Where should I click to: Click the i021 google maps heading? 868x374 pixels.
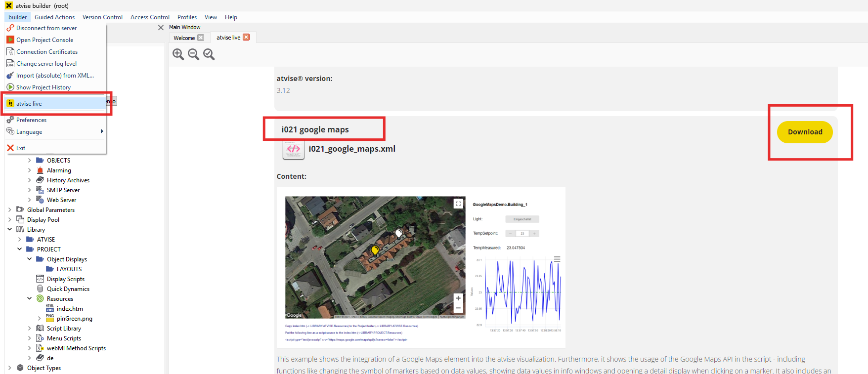315,129
